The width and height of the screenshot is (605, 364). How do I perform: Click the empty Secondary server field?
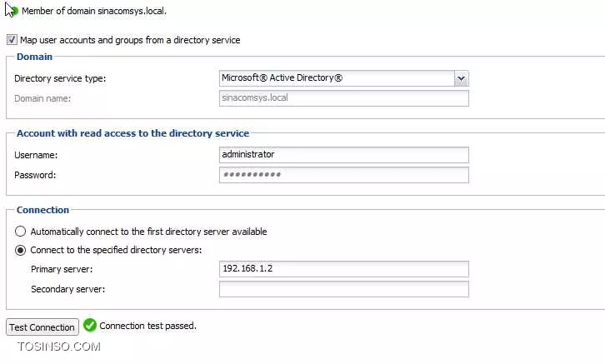tap(344, 289)
